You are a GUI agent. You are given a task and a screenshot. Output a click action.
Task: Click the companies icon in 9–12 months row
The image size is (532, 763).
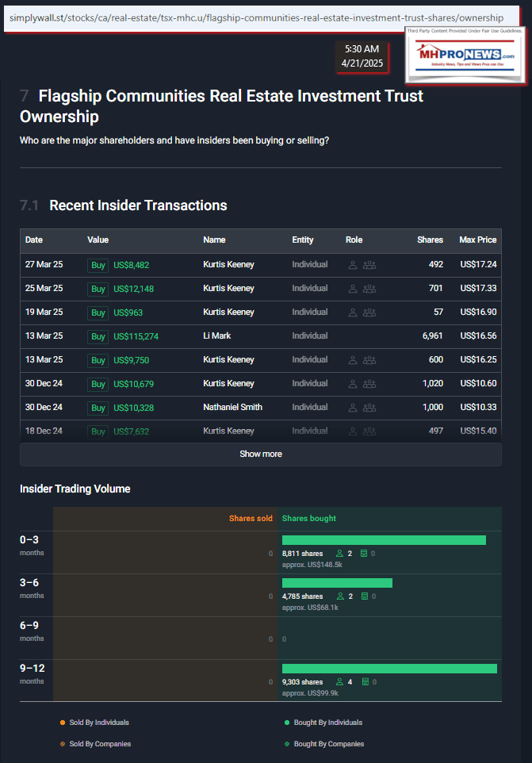[x=366, y=682]
